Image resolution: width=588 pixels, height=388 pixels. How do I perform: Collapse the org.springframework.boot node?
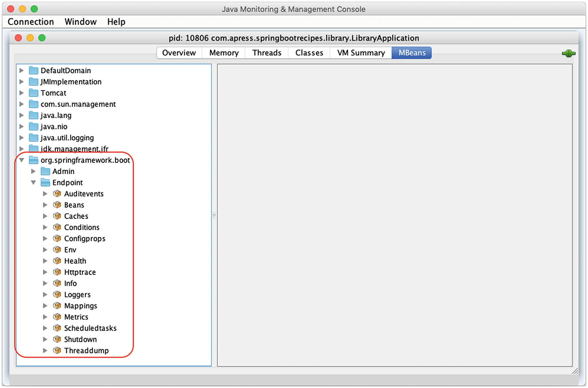tap(21, 160)
